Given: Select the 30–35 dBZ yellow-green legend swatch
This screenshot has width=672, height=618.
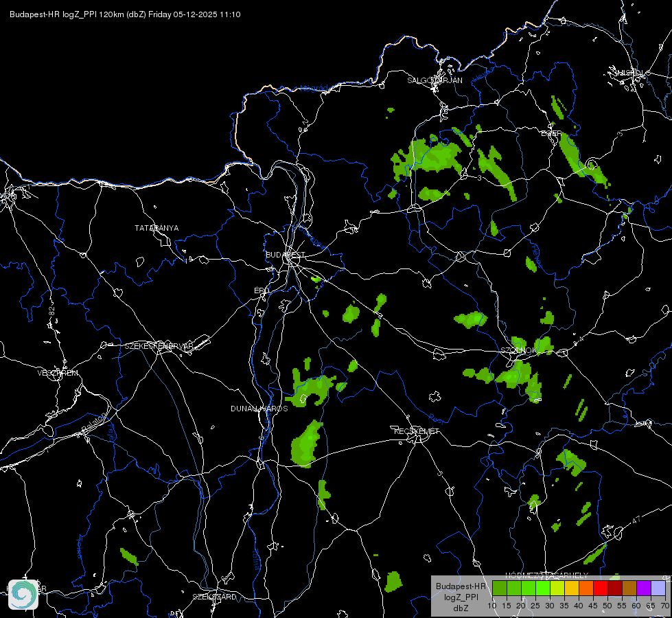Looking at the screenshot, I should click(x=557, y=588).
